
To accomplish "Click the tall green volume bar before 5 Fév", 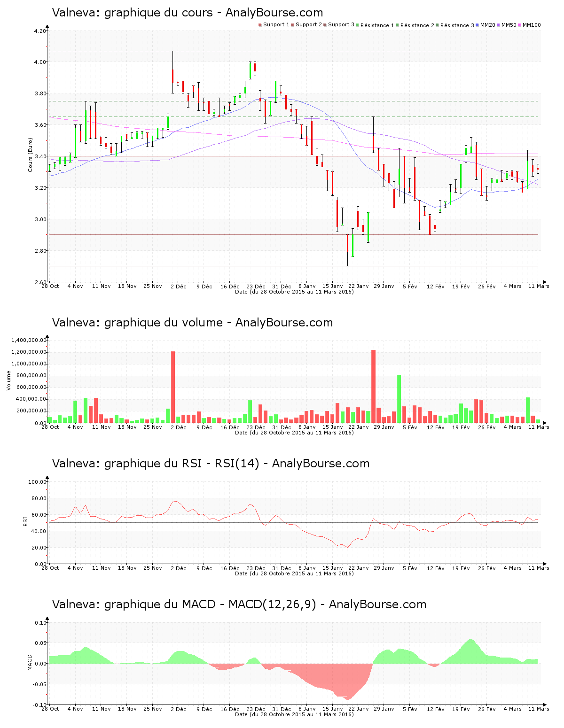I will coord(399,399).
